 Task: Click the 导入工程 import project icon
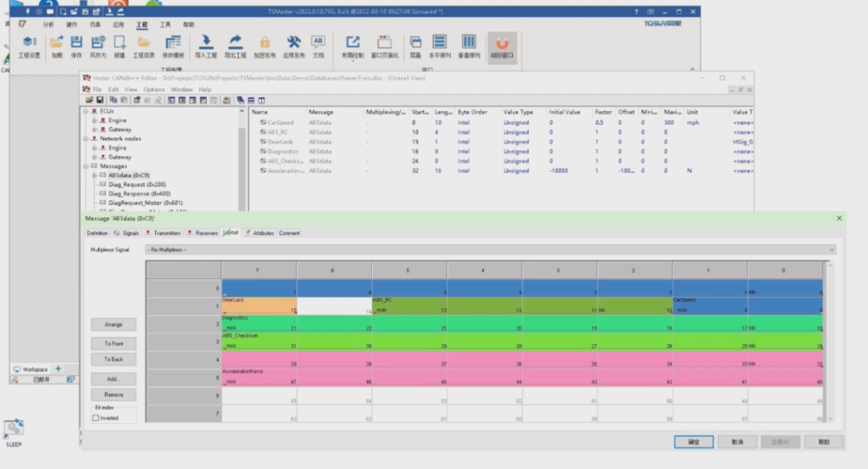(206, 45)
